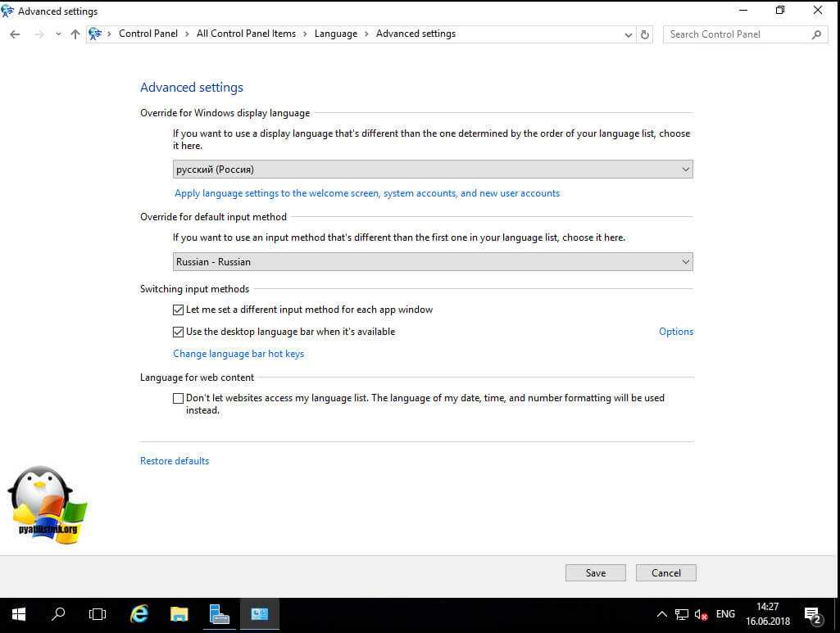Screen dimensions: 840x633
Task: Refresh the Control Panel address bar
Action: (645, 34)
